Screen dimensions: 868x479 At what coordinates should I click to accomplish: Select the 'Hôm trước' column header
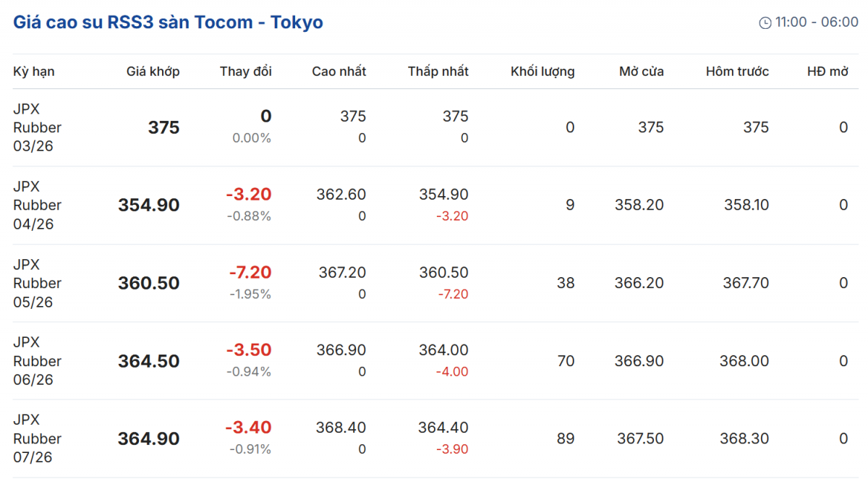point(737,72)
